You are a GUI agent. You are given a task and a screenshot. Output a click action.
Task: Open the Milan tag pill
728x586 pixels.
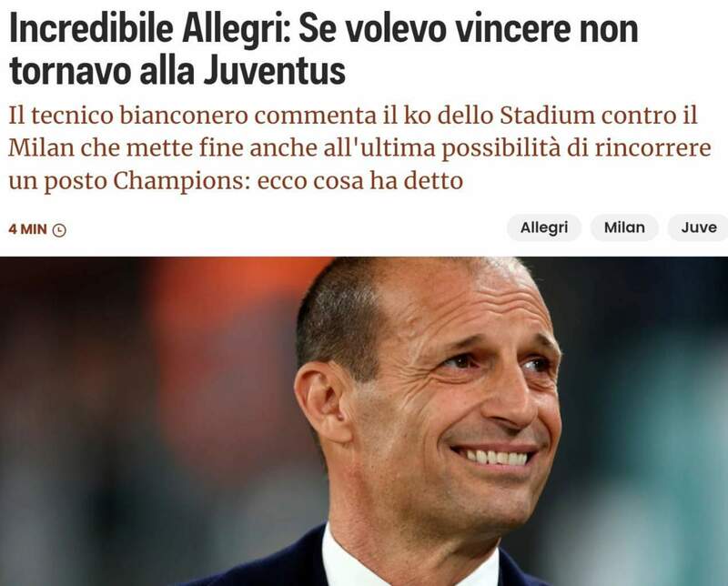coord(624,227)
